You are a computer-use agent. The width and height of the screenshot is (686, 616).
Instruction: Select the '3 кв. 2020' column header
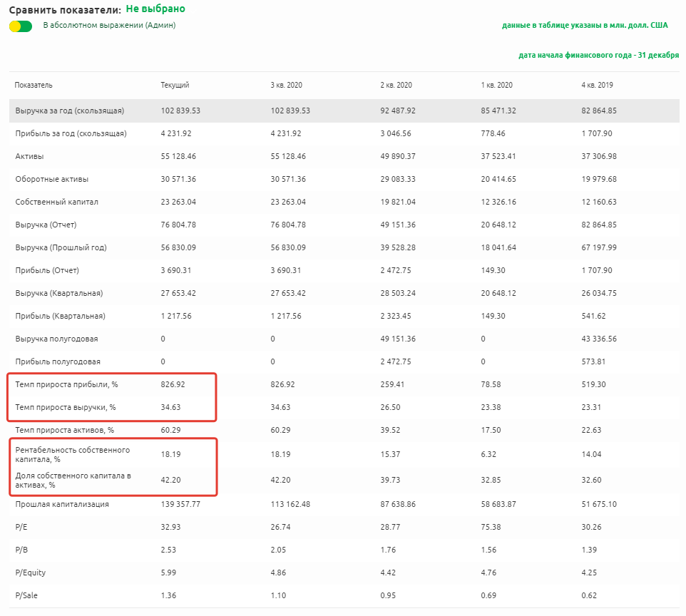(286, 85)
